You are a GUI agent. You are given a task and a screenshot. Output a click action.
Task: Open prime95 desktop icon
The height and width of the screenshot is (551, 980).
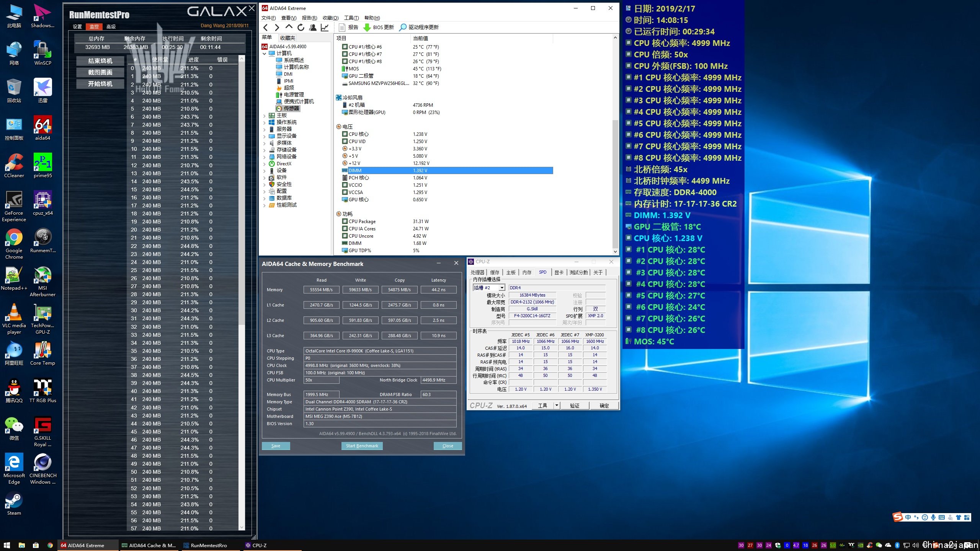(x=42, y=162)
